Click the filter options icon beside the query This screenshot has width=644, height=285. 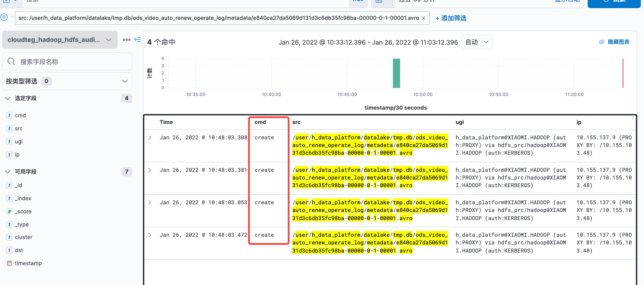click(x=4, y=17)
